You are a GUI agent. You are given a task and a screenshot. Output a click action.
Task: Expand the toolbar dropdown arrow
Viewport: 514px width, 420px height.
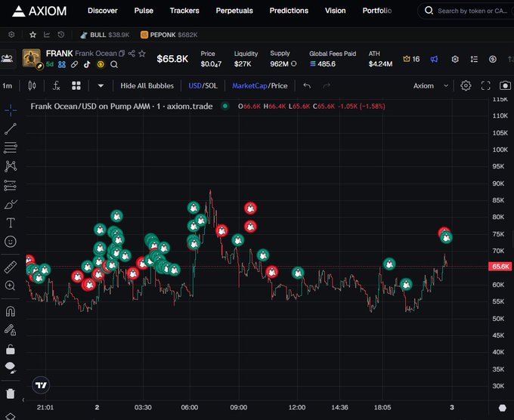[101, 86]
